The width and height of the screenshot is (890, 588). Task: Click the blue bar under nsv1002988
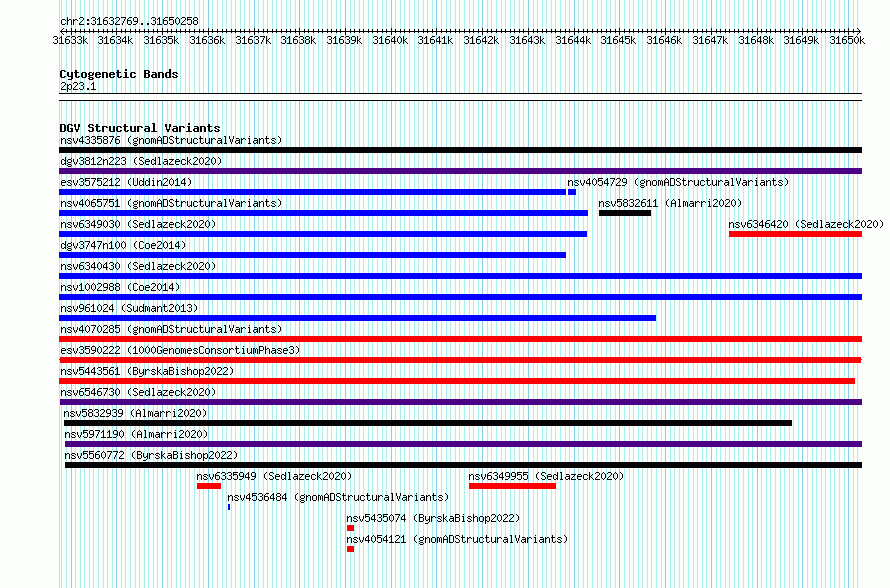tap(460, 297)
